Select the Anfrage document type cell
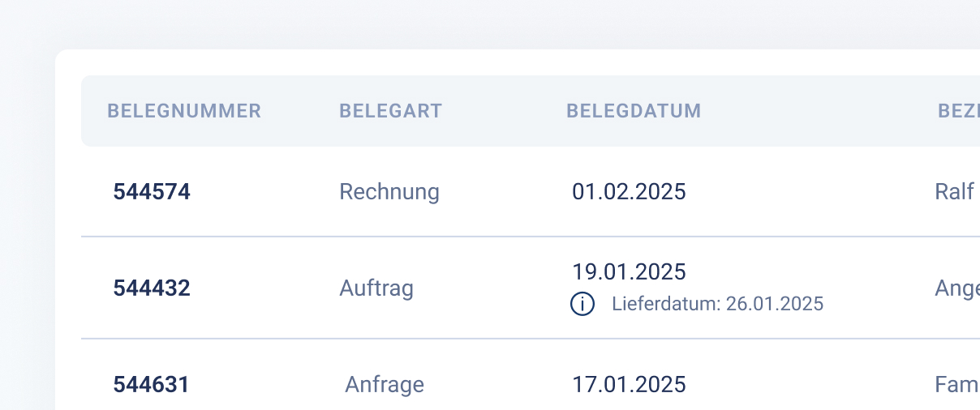980x410 pixels. click(x=385, y=384)
